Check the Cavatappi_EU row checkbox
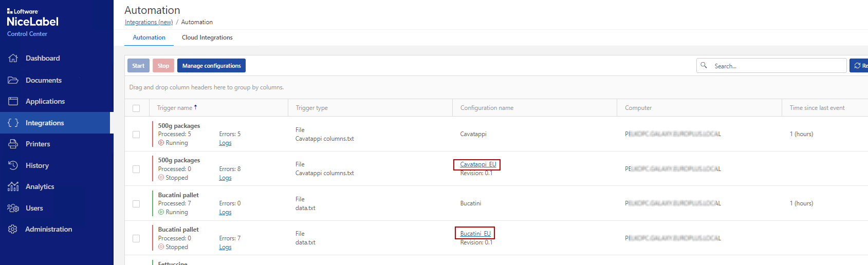 (x=136, y=169)
